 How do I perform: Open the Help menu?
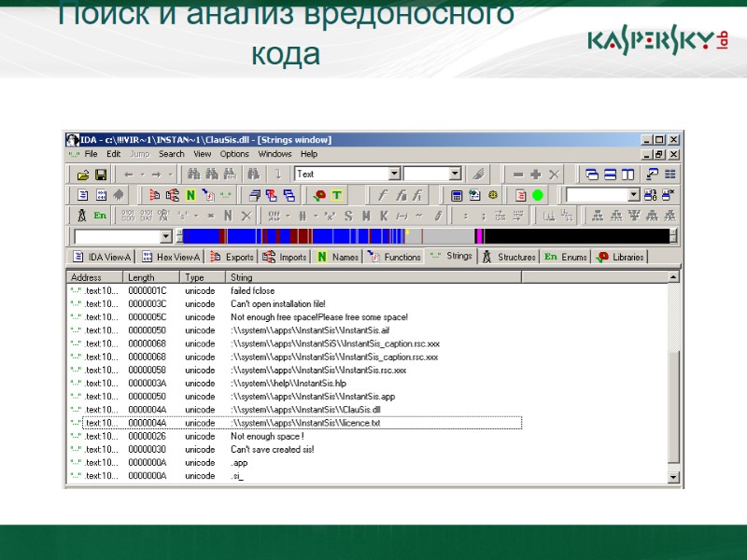(x=309, y=154)
